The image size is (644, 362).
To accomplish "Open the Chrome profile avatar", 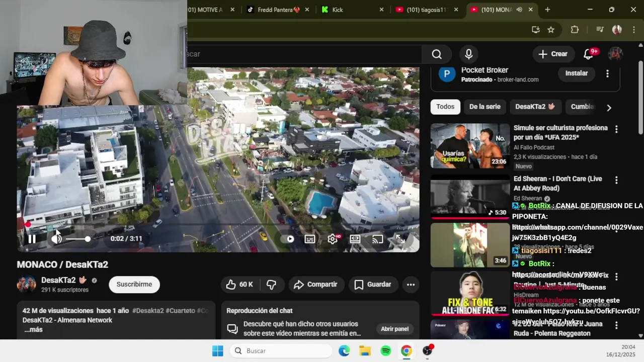I will tap(617, 30).
